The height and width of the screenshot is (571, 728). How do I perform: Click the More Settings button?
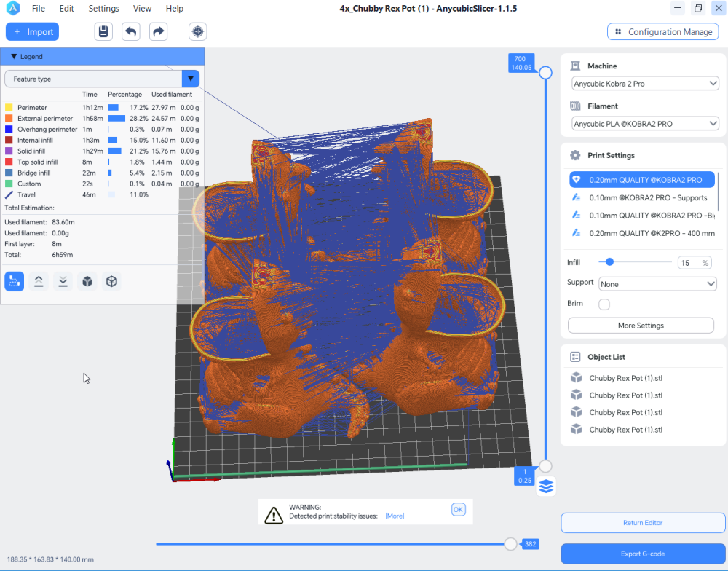click(641, 326)
